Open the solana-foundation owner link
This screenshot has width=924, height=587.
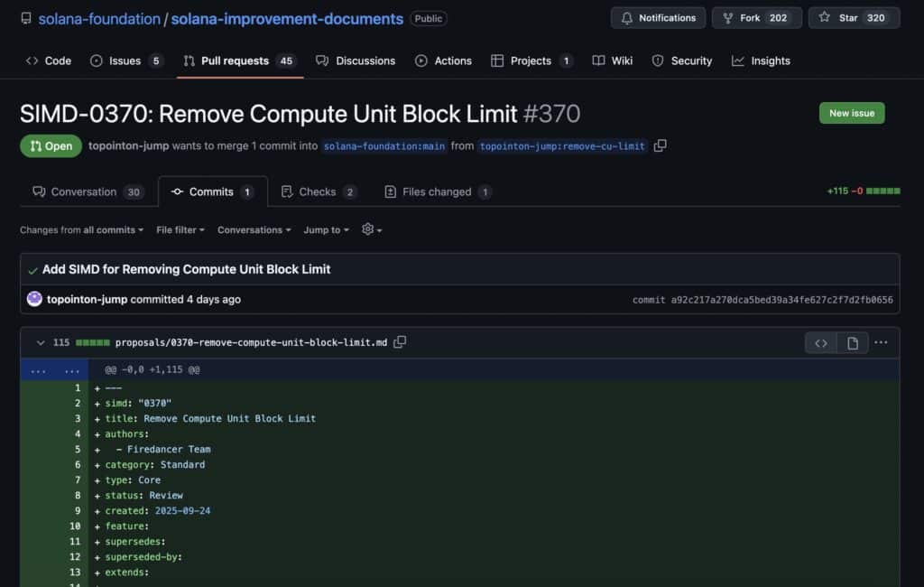(x=99, y=19)
